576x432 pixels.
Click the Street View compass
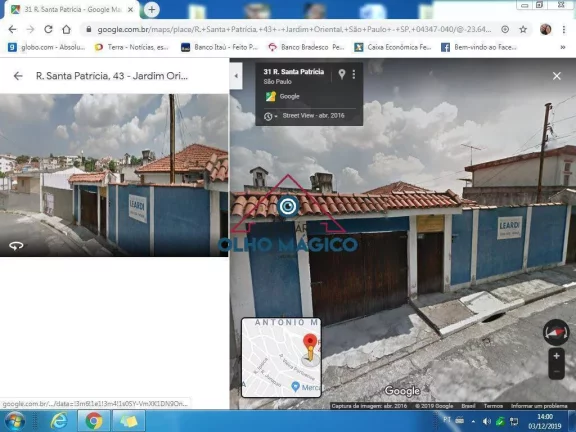556,332
